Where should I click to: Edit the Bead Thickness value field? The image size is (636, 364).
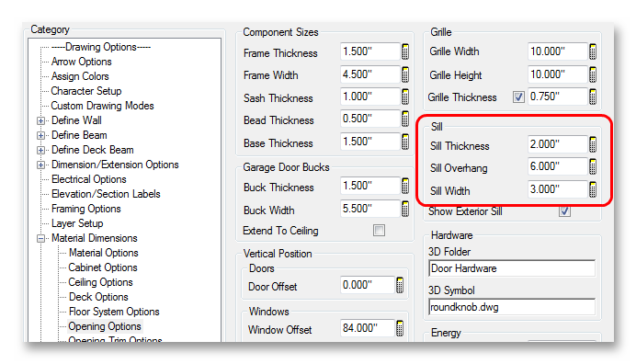369,119
